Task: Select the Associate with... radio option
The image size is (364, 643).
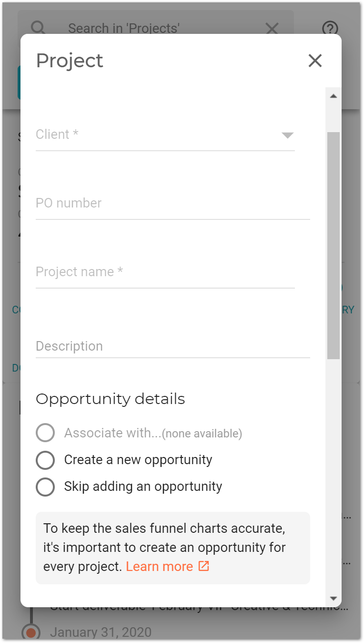Action: point(45,433)
